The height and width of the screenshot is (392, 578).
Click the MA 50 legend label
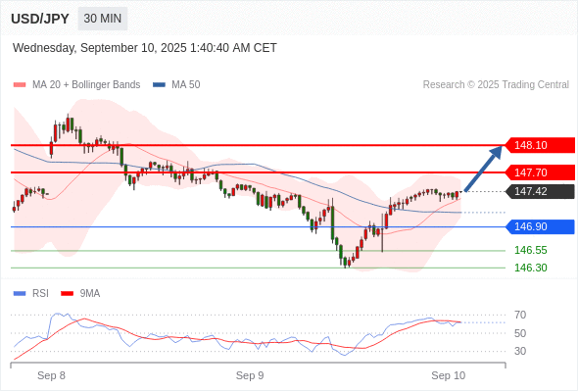coord(186,85)
